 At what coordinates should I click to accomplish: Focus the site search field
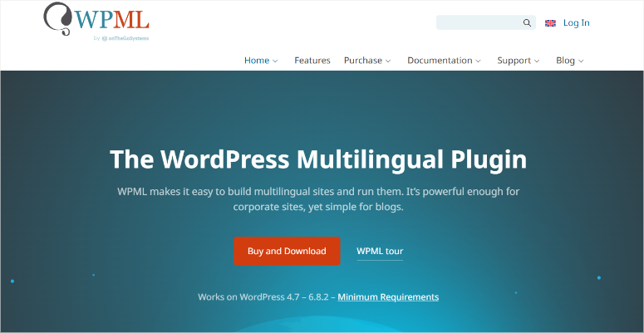(x=486, y=22)
